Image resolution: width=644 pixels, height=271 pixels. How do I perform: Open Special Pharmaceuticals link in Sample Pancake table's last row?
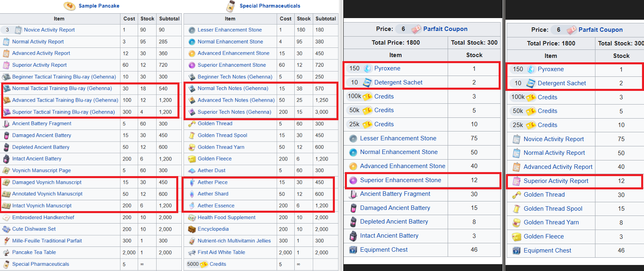tap(41, 264)
